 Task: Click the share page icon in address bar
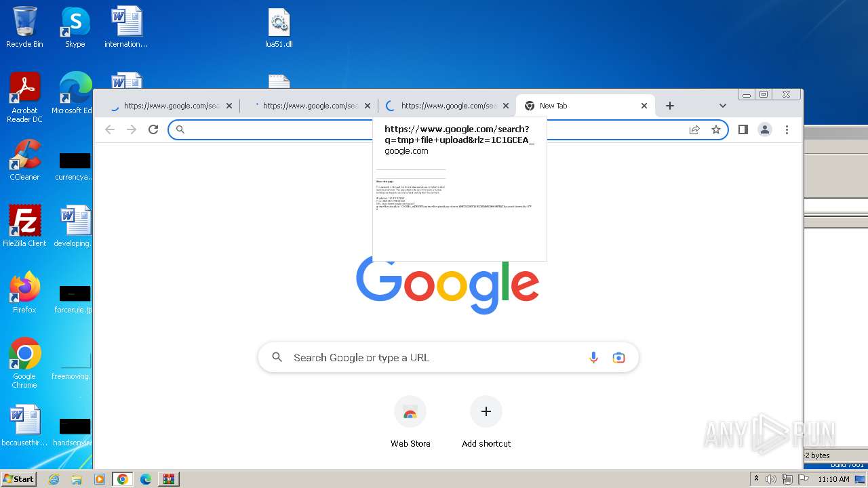click(x=694, y=129)
